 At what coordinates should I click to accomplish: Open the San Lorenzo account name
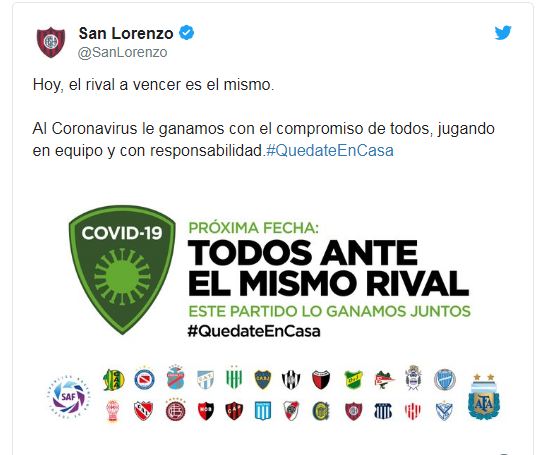coord(126,33)
